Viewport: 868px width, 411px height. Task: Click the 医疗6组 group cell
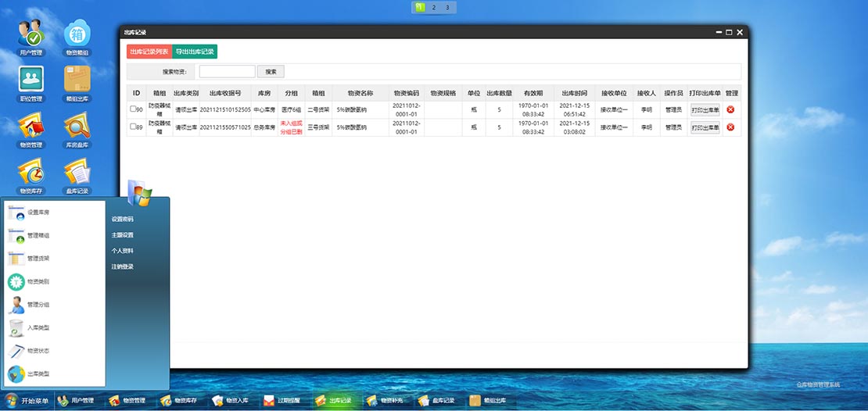[291, 109]
